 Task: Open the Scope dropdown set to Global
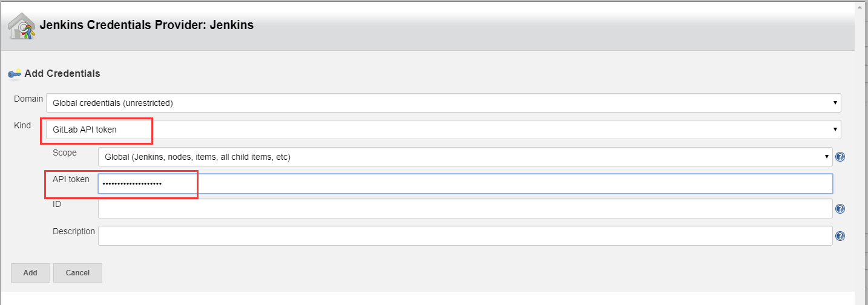465,157
